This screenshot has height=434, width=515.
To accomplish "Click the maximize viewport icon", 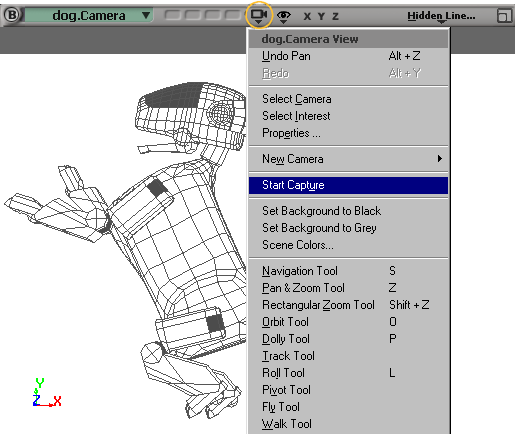I will click(x=504, y=16).
